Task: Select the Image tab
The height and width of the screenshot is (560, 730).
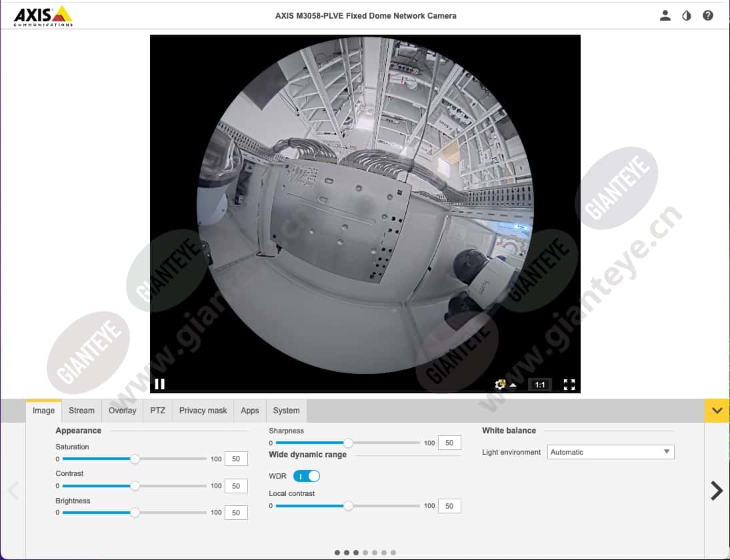Action: (x=44, y=411)
